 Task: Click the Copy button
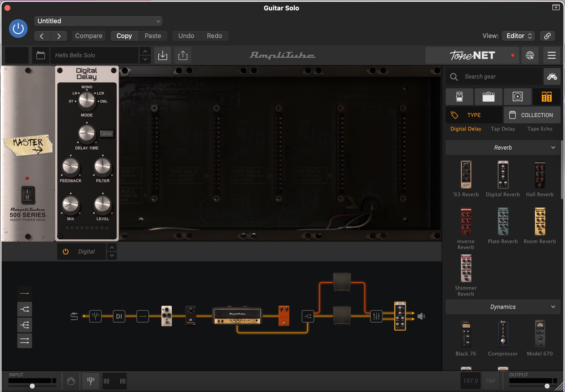tap(124, 36)
